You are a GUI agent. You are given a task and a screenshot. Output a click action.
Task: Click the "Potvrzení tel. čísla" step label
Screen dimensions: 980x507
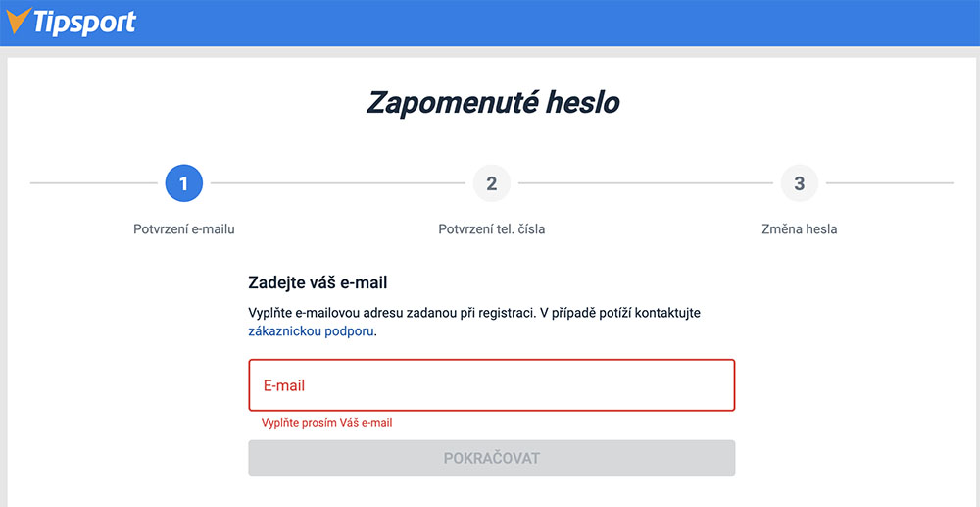coord(492,229)
